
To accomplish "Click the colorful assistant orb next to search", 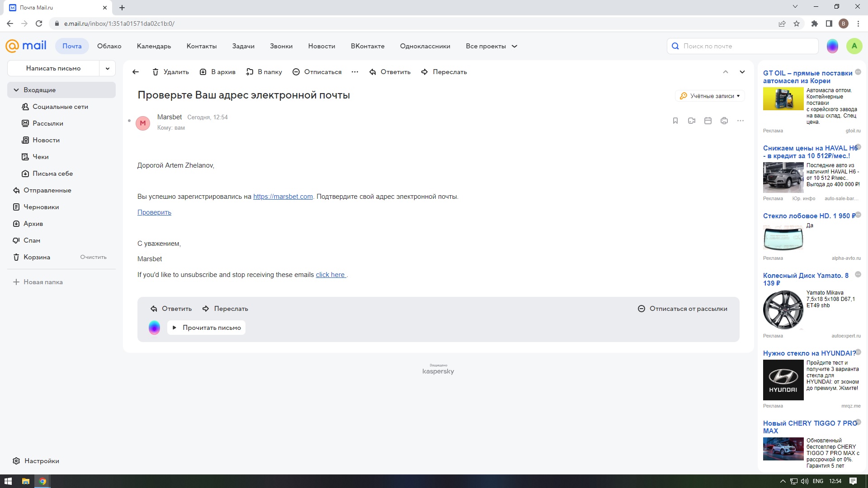I will 832,46.
